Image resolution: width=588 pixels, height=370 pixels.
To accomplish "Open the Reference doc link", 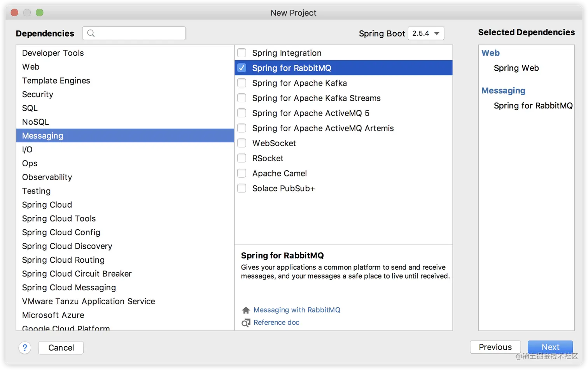I will 276,323.
